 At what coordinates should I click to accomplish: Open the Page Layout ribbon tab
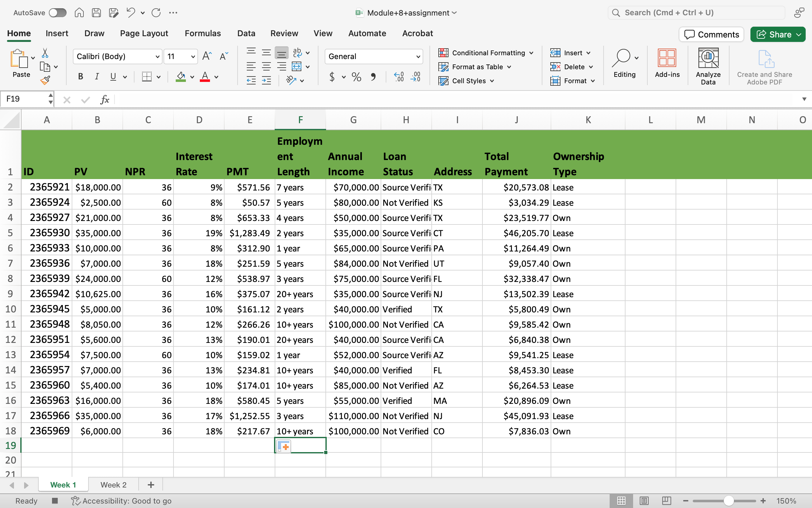[x=144, y=33]
